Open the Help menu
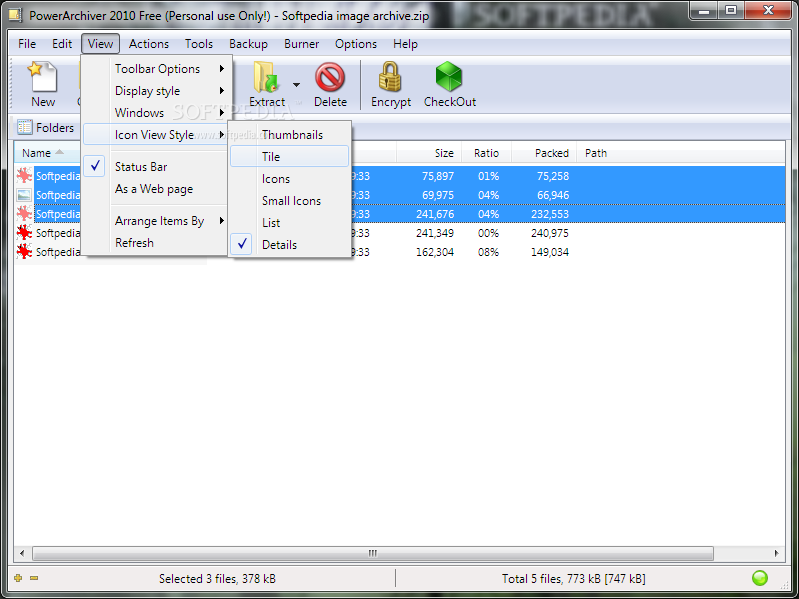 point(405,44)
